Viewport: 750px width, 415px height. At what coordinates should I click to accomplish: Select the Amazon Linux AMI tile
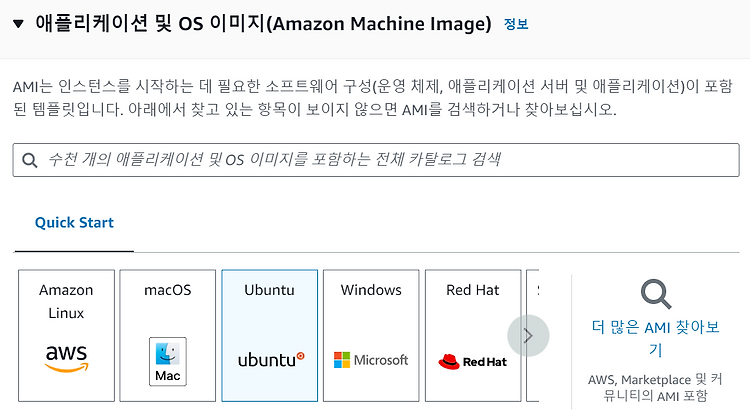tap(66, 336)
